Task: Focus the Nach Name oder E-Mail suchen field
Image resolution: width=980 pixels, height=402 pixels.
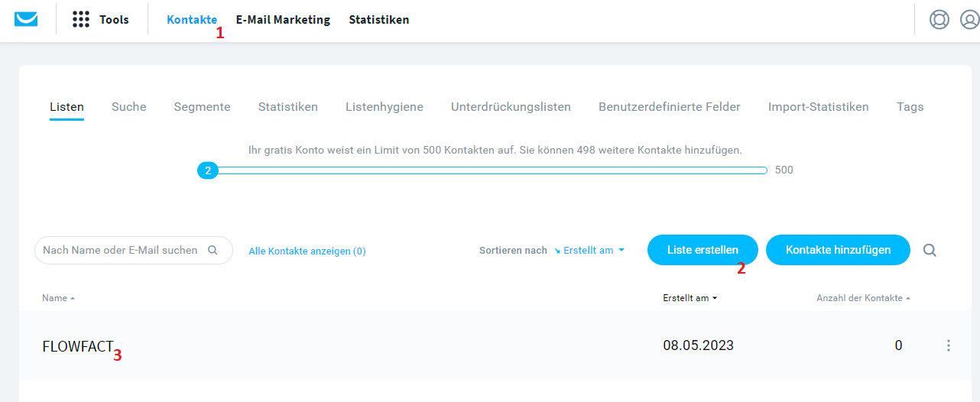Action: pos(134,250)
